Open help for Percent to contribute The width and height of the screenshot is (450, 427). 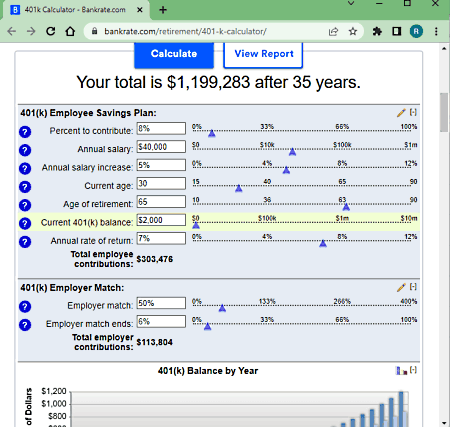pyautogui.click(x=25, y=132)
